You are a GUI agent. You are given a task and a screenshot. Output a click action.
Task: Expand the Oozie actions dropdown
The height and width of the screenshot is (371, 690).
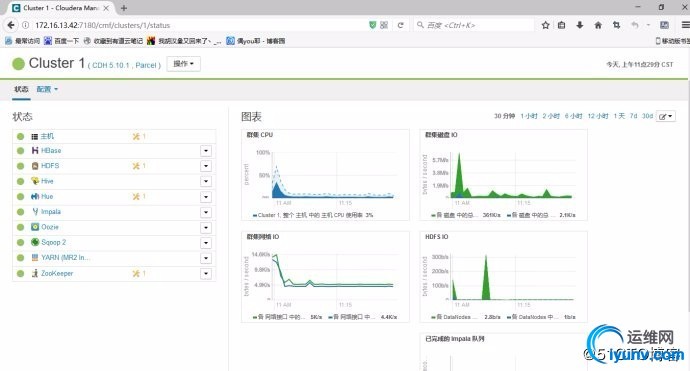click(x=206, y=228)
